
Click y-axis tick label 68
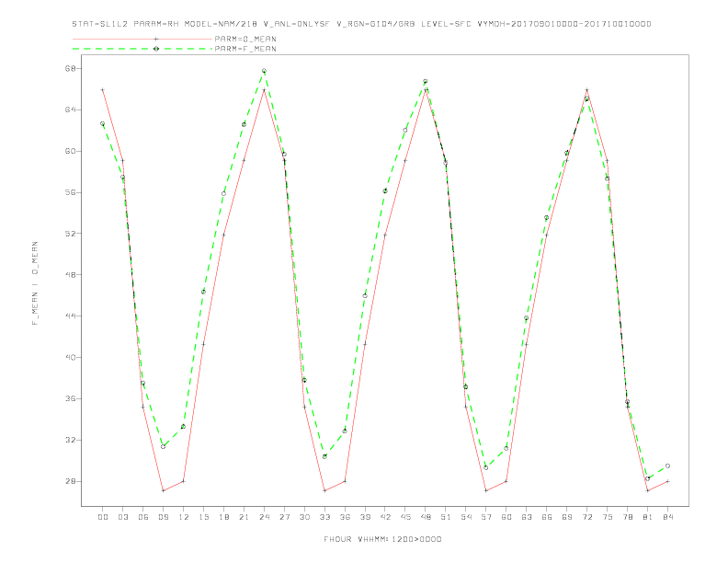[x=70, y=69]
